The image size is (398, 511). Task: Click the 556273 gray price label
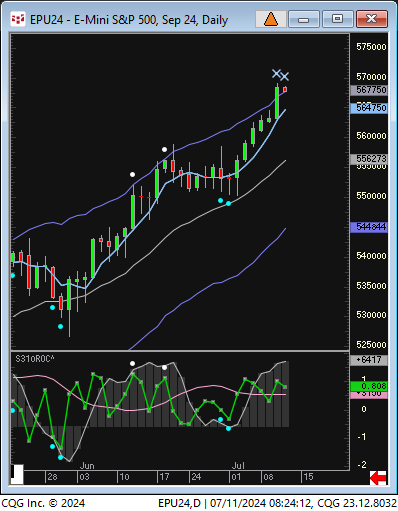pyautogui.click(x=369, y=159)
